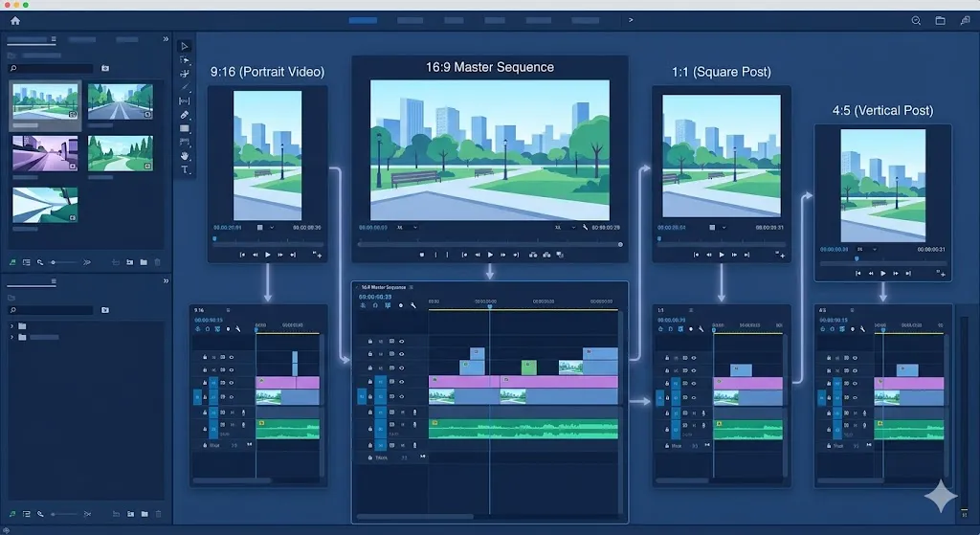Select the highlighted first workspace tab in top bar
Screen dimensions: 980x535
(x=363, y=21)
